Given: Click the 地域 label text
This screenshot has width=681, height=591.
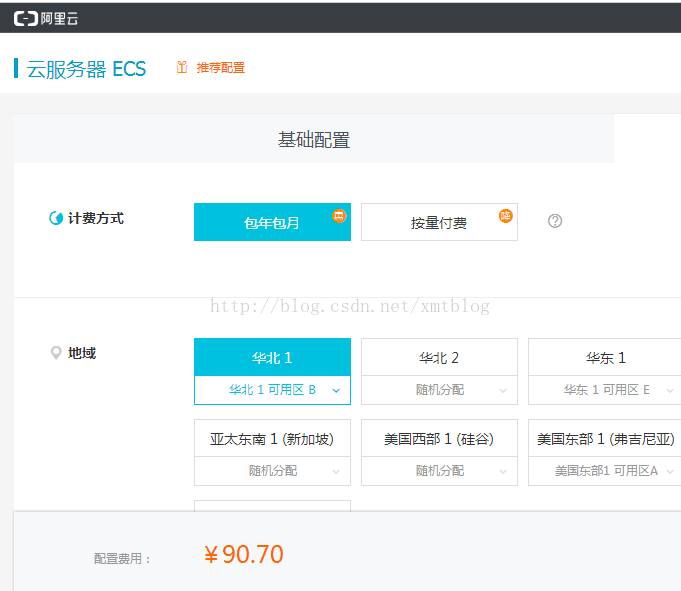Looking at the screenshot, I should [82, 353].
